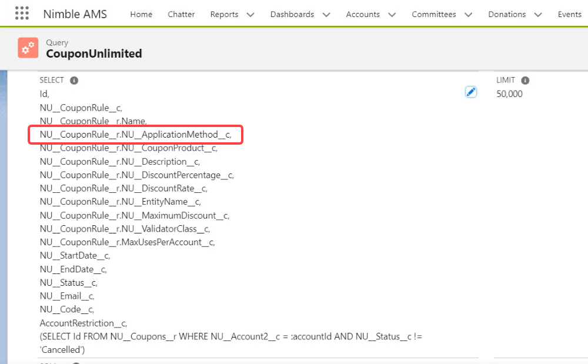Click the NU__ValidatorClass__c field line
This screenshot has height=364, width=588.
tap(125, 229)
